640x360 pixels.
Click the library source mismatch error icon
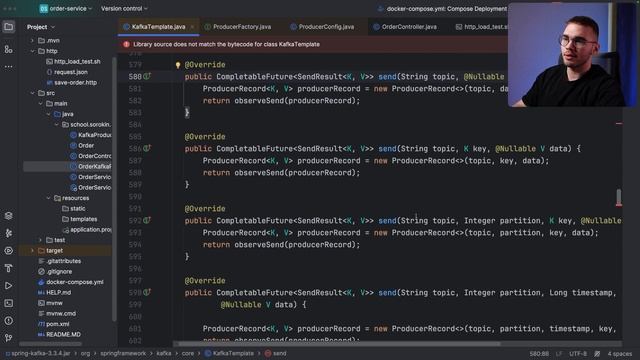point(127,44)
